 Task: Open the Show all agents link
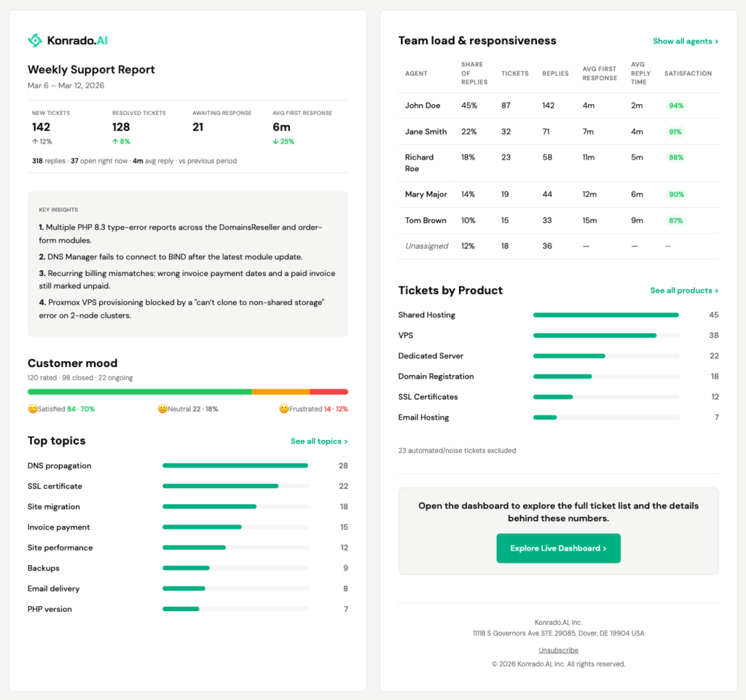(686, 42)
